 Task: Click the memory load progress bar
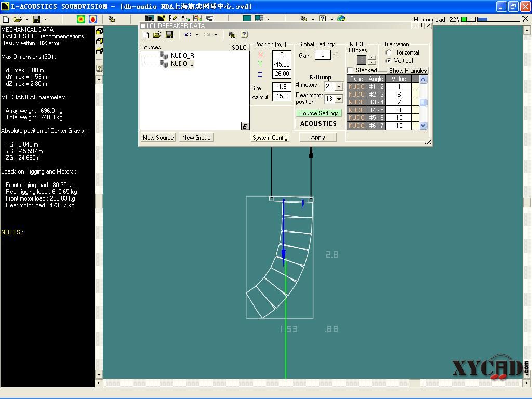tap(499, 19)
